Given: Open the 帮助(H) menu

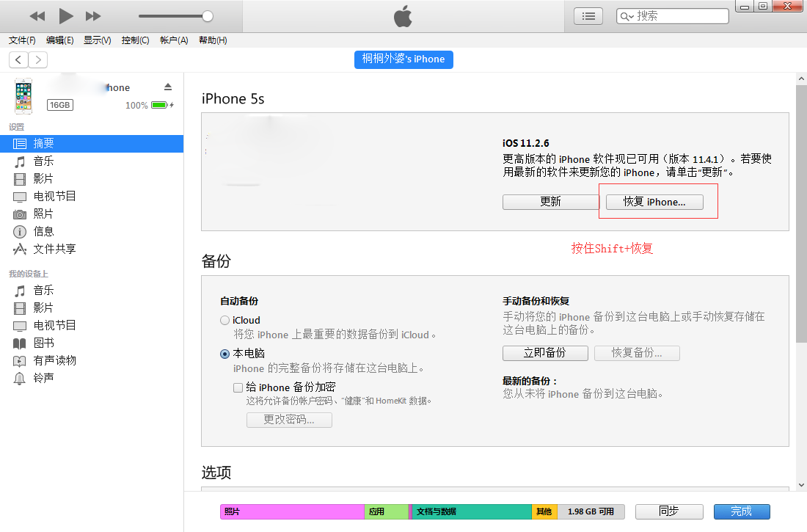Looking at the screenshot, I should (213, 40).
